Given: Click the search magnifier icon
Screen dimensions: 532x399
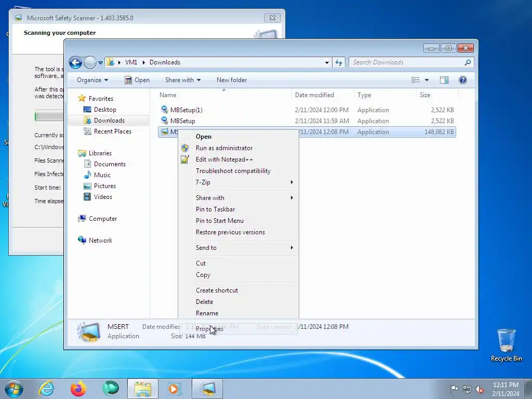Looking at the screenshot, I should click(468, 62).
